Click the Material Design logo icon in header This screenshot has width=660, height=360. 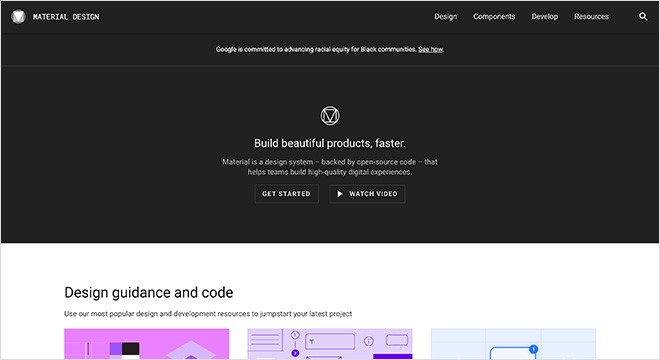pyautogui.click(x=18, y=17)
